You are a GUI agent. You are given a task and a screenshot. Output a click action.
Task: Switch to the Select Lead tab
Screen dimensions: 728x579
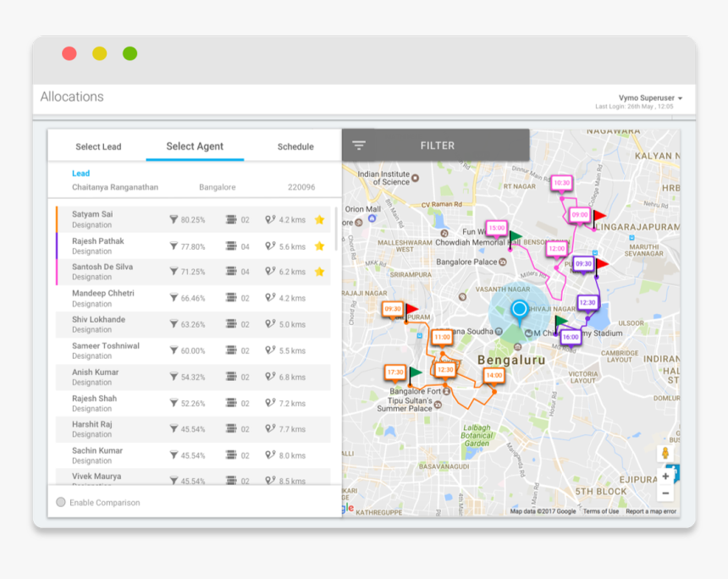(x=98, y=146)
